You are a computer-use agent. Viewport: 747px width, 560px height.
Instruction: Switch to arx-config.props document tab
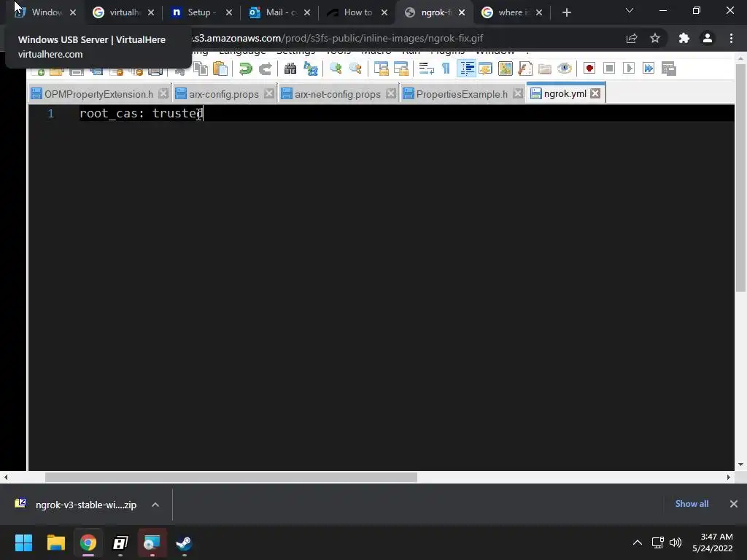tap(223, 94)
